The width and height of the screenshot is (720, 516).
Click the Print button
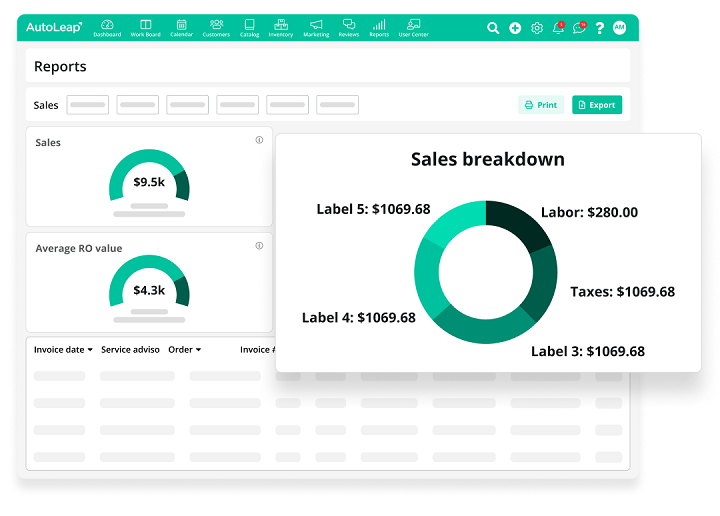(540, 105)
